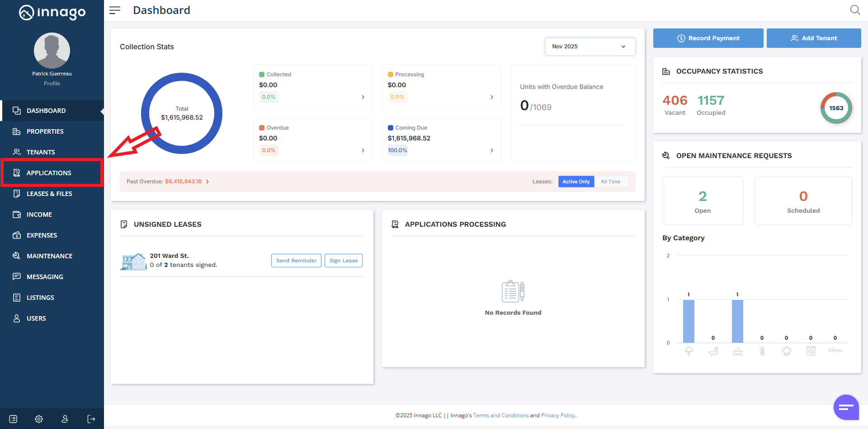
Task: Click the logout icon in the sidebar footer
Action: tap(91, 419)
